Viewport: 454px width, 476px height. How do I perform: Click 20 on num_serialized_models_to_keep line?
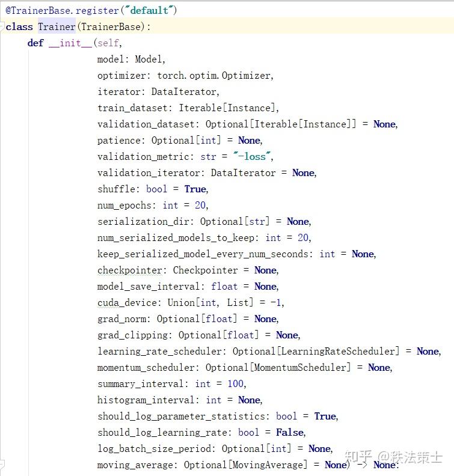pyautogui.click(x=303, y=238)
